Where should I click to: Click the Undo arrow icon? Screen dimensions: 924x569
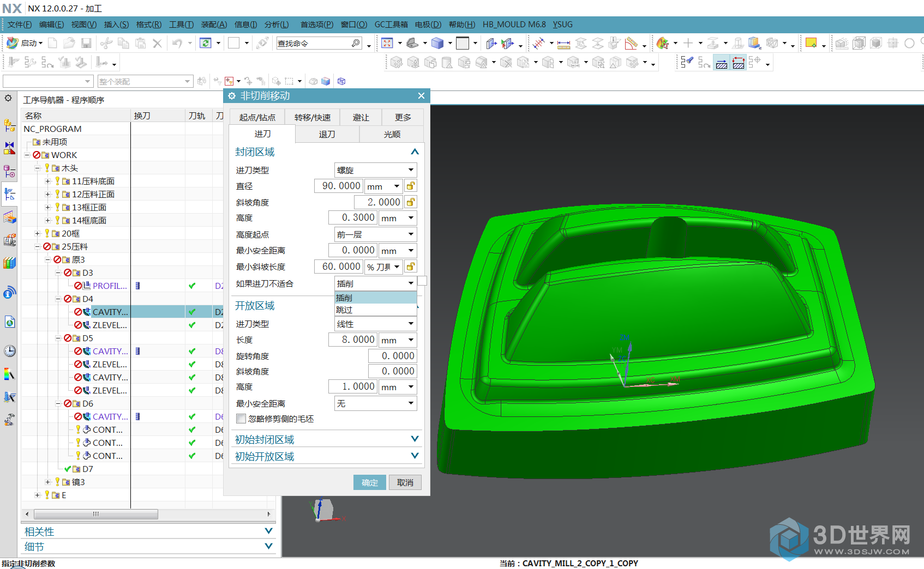(x=177, y=43)
